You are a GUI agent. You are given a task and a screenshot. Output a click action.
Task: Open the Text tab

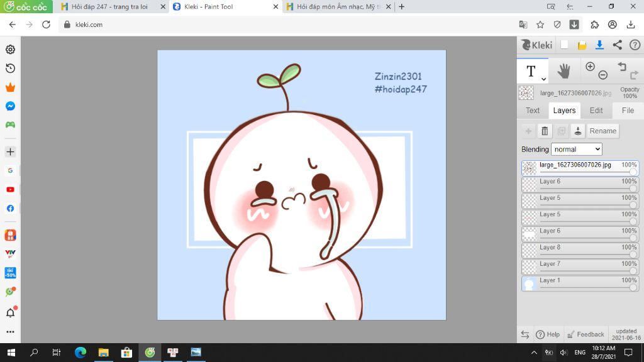[x=532, y=111]
